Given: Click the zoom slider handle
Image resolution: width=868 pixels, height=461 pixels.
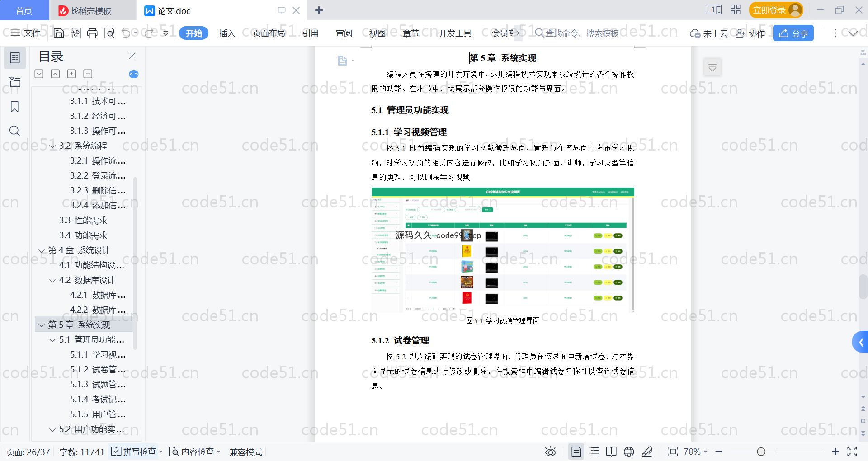Looking at the screenshot, I should point(761,452).
